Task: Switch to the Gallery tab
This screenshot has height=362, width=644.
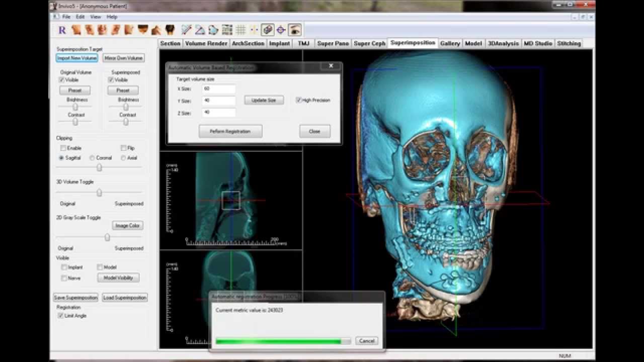Action: click(450, 44)
